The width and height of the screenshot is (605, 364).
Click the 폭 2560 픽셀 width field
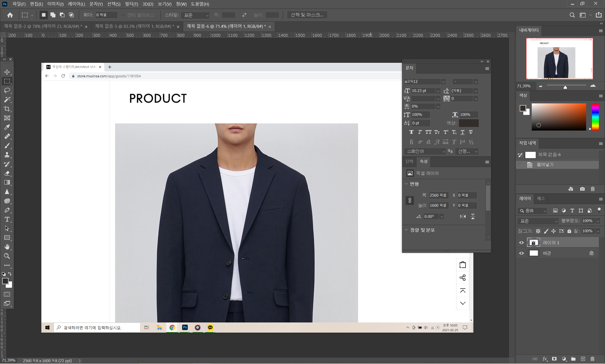[438, 195]
